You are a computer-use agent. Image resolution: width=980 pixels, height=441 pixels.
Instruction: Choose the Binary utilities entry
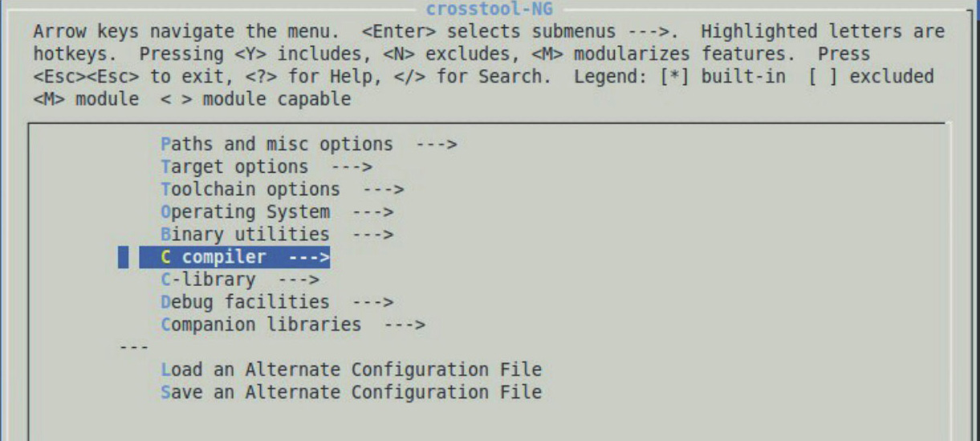245,235
